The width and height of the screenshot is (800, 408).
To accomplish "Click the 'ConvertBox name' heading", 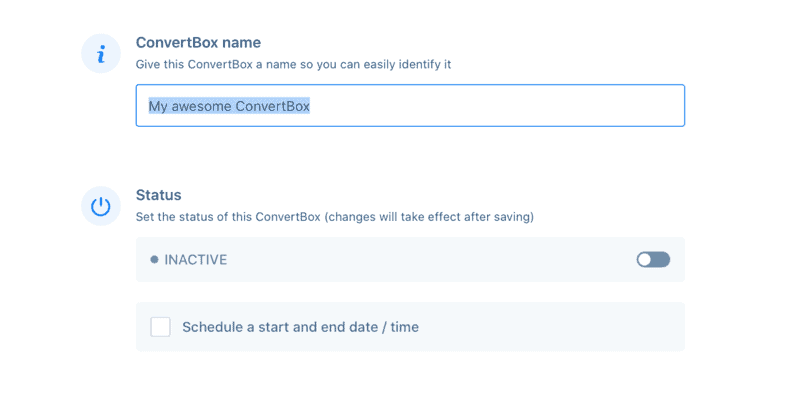I will 198,42.
